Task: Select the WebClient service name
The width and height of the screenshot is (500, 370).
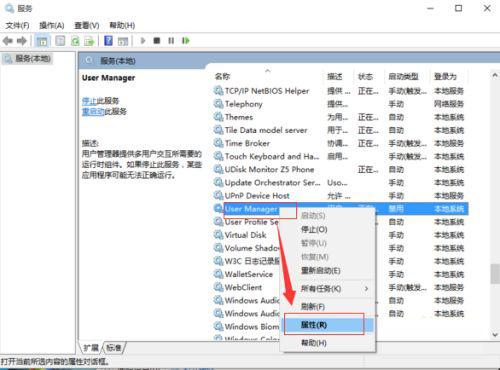Action: tap(243, 287)
